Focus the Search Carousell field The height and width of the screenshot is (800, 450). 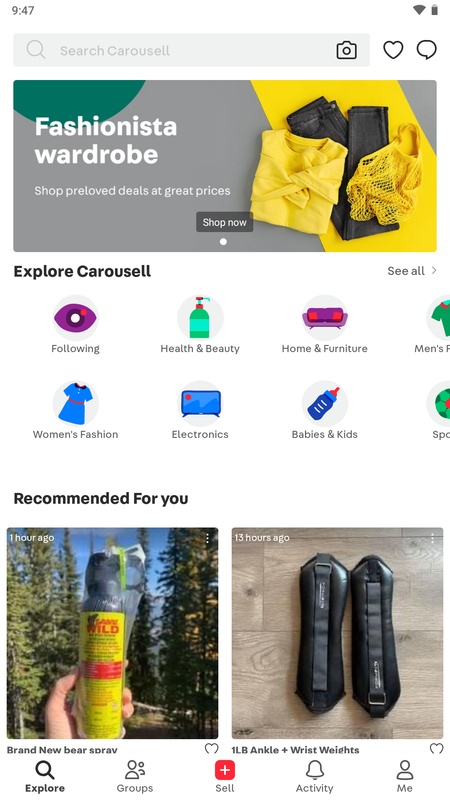[191, 51]
